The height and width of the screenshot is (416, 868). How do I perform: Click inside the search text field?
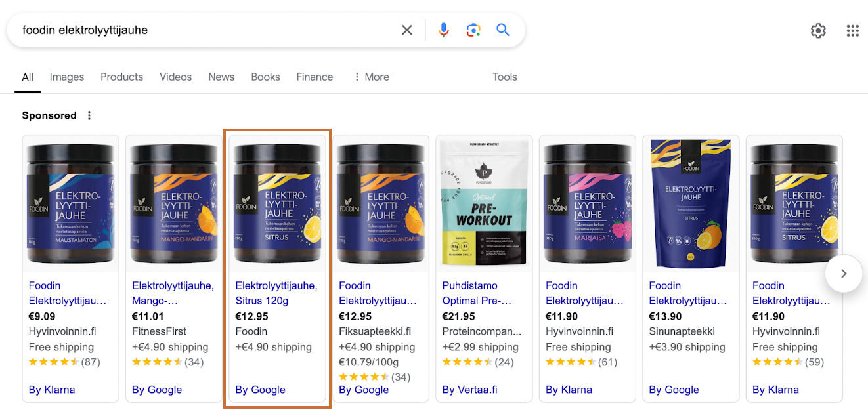(197, 30)
